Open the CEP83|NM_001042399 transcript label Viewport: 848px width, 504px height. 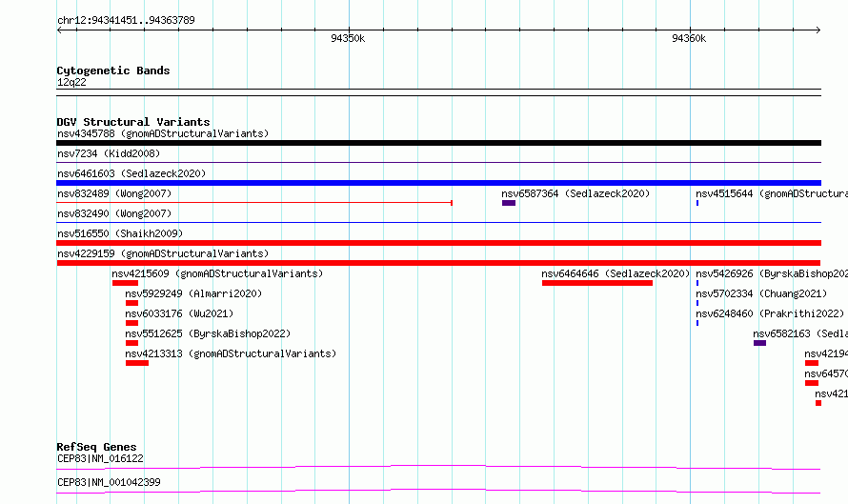pos(109,482)
